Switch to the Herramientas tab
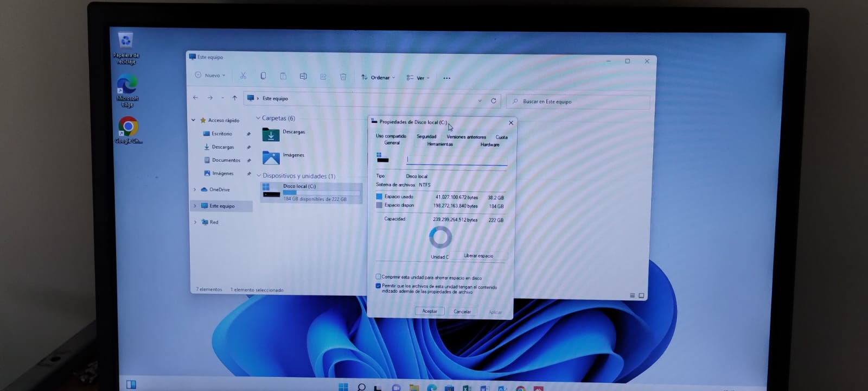This screenshot has height=391, width=868. 440,144
